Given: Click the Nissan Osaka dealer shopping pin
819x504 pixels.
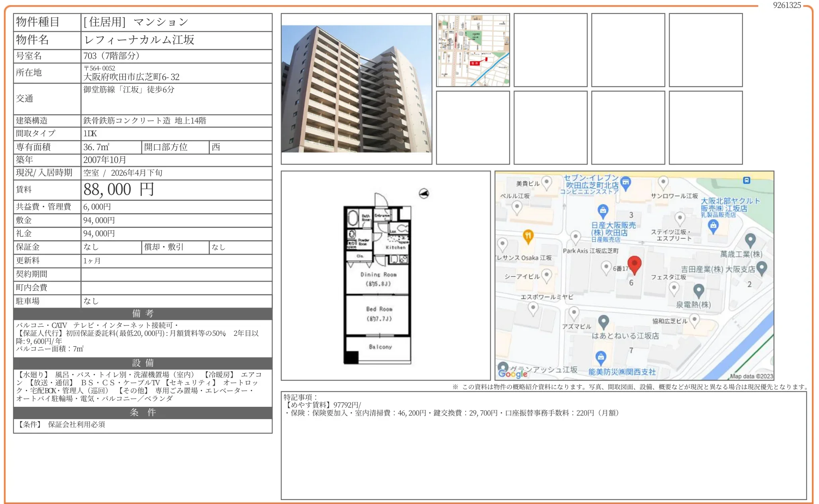Looking at the screenshot, I should click(603, 210).
